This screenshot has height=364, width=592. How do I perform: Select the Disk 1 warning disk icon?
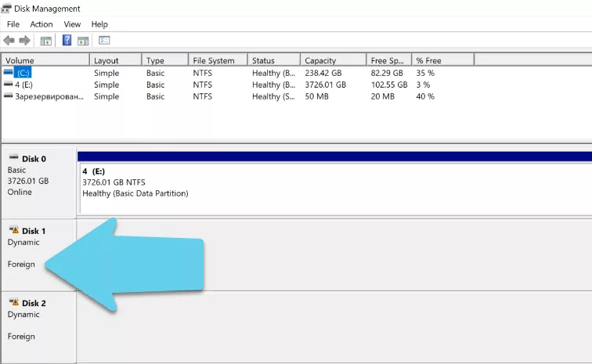[x=13, y=230]
